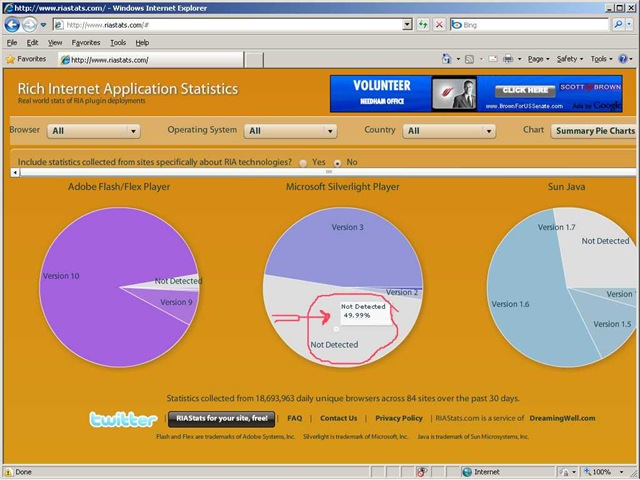The width and height of the screenshot is (640, 480).
Task: Select the Yes radio button
Action: [x=303, y=162]
